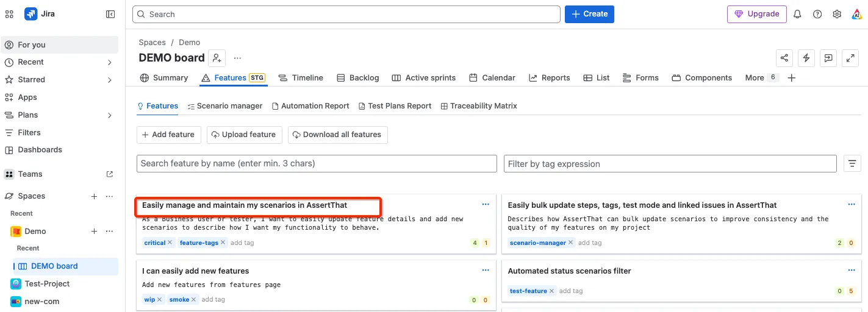Switch to the Timeline tab

[x=301, y=78]
